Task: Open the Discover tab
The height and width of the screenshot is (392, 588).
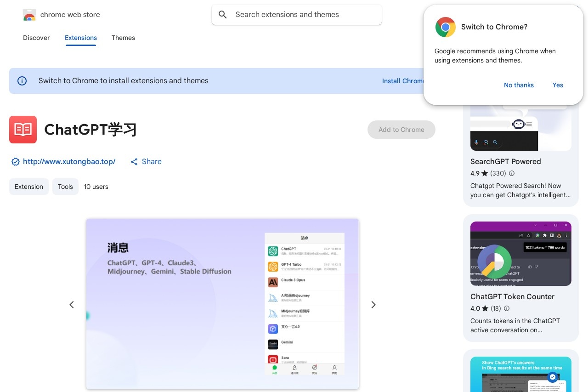Action: click(36, 38)
